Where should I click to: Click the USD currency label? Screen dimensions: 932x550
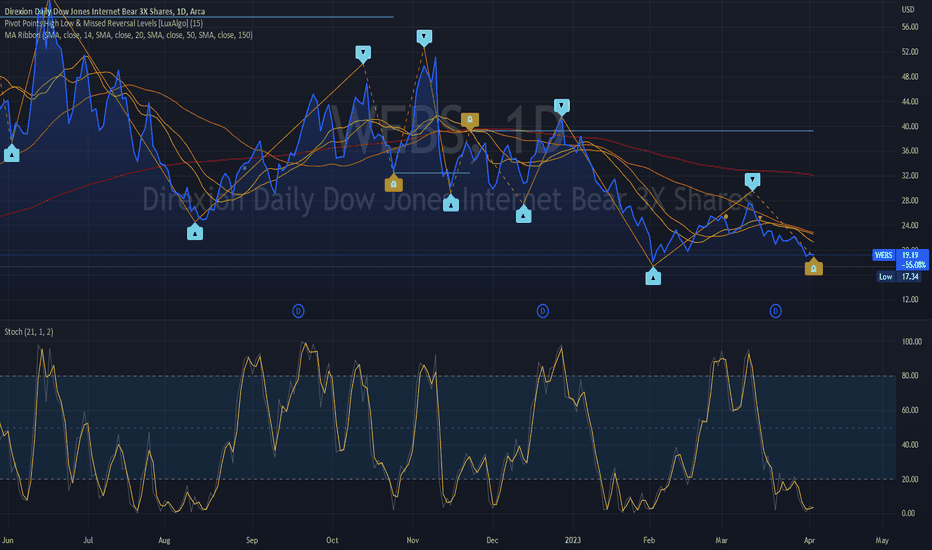point(908,10)
